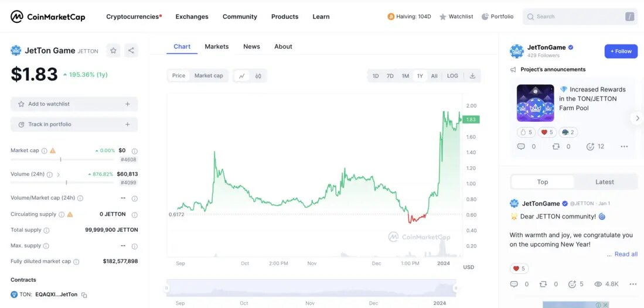644x308 pixels.
Task: Click the share icon beside JetTon Game
Action: (x=131, y=51)
